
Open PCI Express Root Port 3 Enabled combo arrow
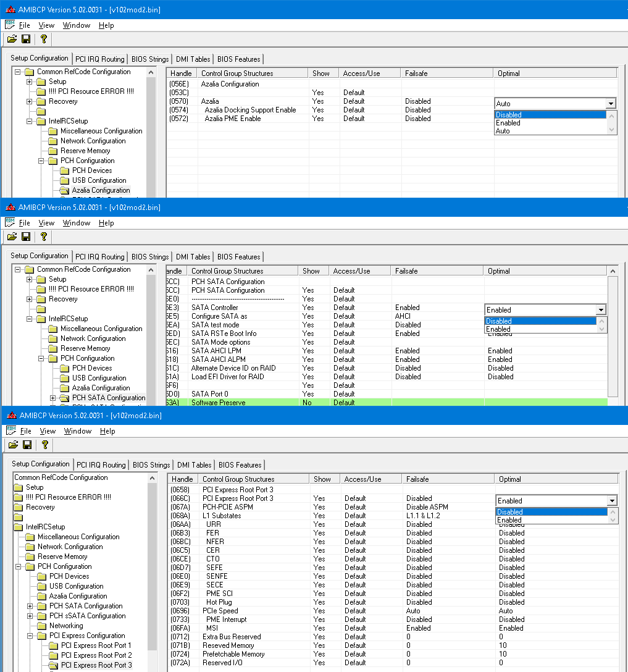click(x=612, y=500)
